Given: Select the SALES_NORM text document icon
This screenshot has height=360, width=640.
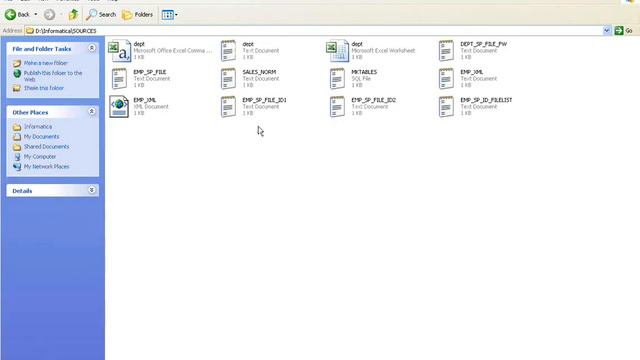Looking at the screenshot, I should [x=228, y=78].
